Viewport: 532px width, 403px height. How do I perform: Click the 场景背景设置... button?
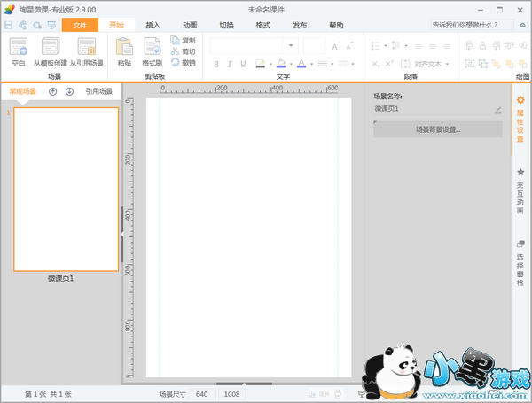(438, 129)
